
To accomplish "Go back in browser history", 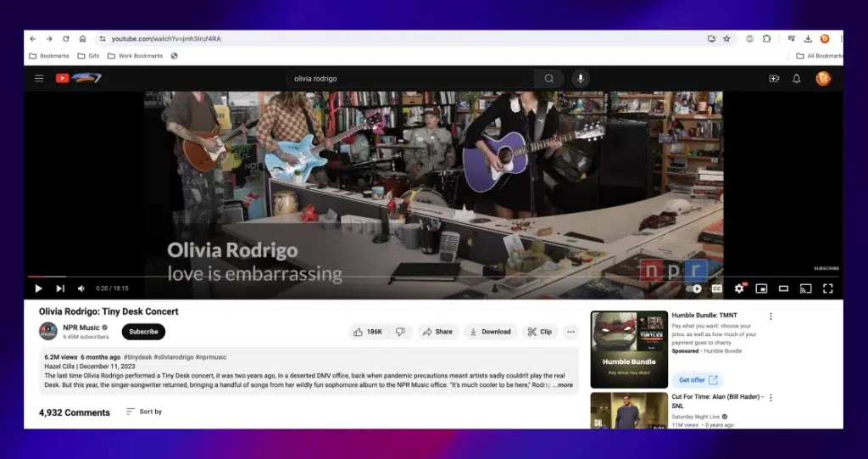I will 33,39.
